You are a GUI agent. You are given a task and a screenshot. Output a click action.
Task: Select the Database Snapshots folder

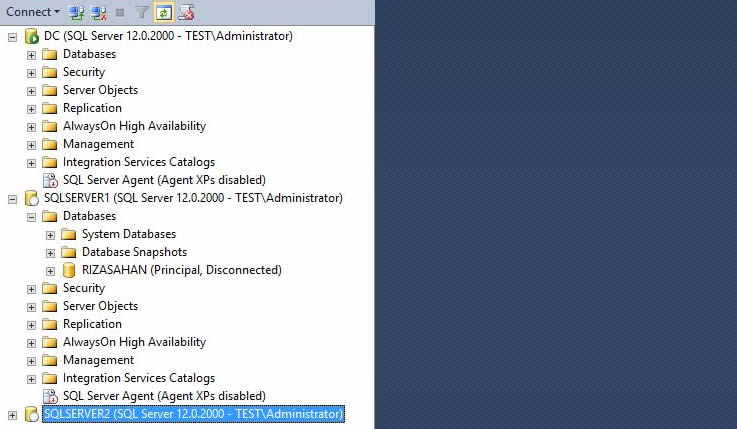click(134, 252)
